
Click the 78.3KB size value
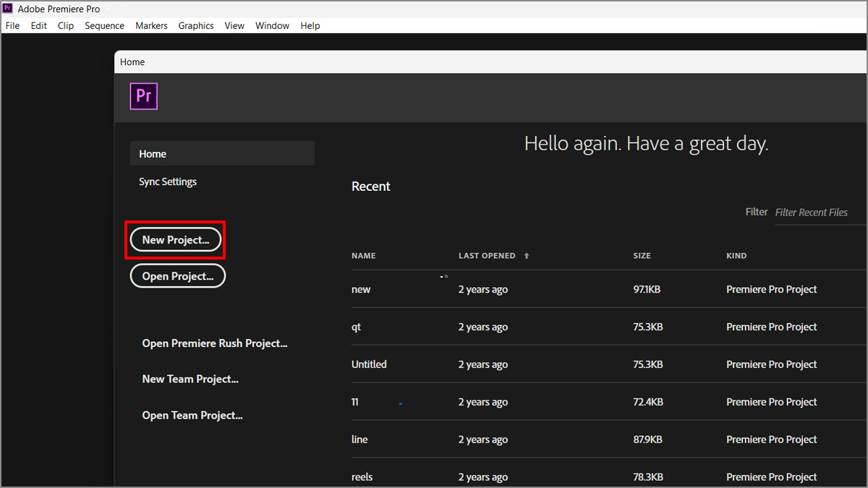pos(647,477)
